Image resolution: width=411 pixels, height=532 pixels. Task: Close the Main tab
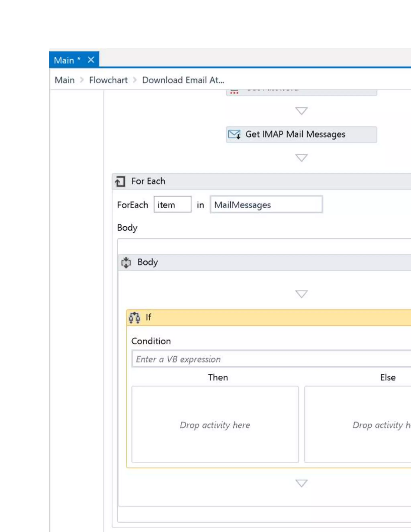pos(91,60)
